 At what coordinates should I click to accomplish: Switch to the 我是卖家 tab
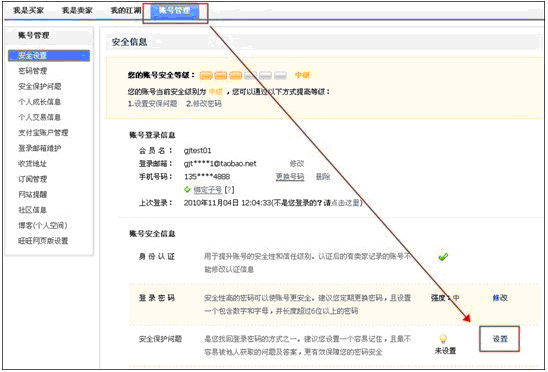pyautogui.click(x=77, y=10)
